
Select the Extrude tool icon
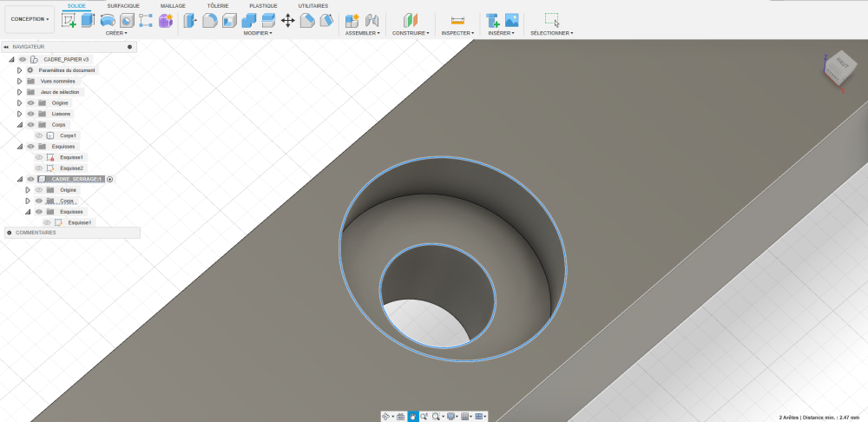pyautogui.click(x=88, y=20)
